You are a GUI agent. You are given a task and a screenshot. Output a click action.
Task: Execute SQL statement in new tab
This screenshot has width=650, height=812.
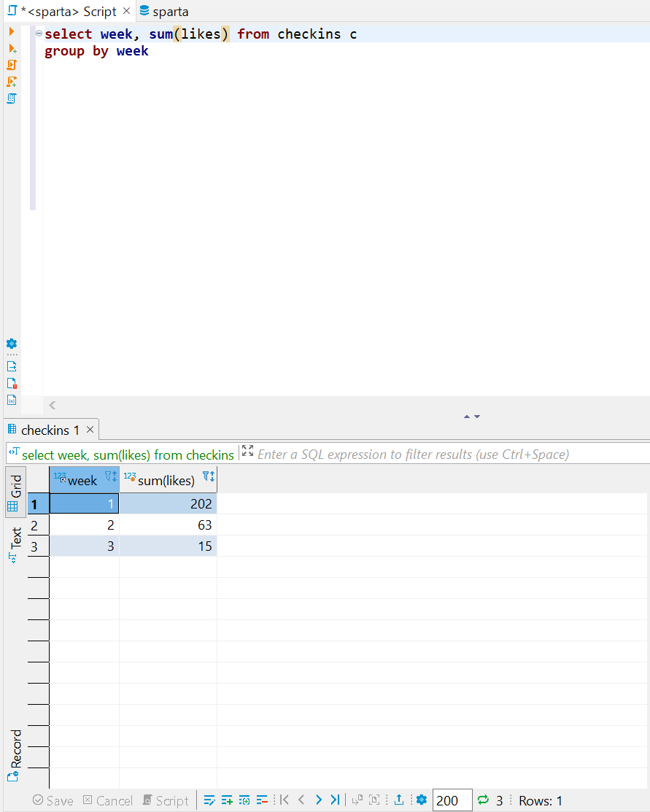coord(12,49)
